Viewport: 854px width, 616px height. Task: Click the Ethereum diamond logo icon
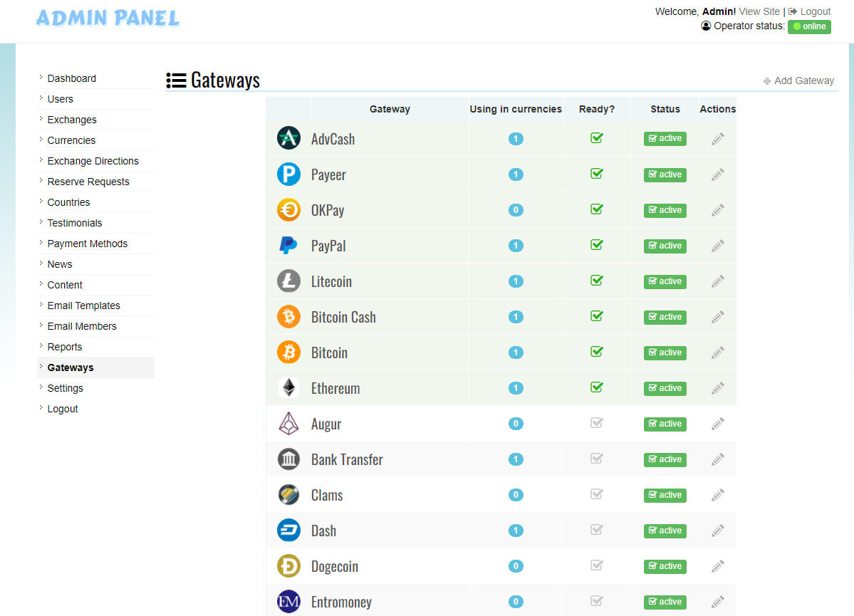point(288,387)
